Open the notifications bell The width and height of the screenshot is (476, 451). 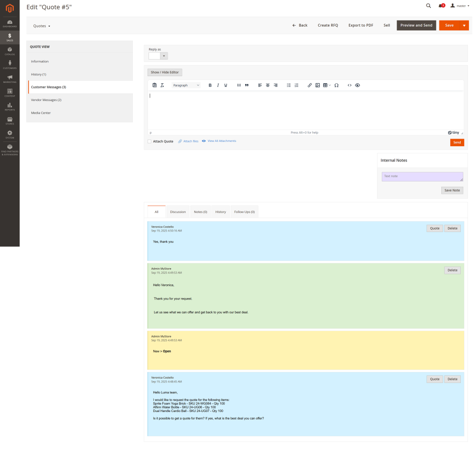[x=441, y=6]
